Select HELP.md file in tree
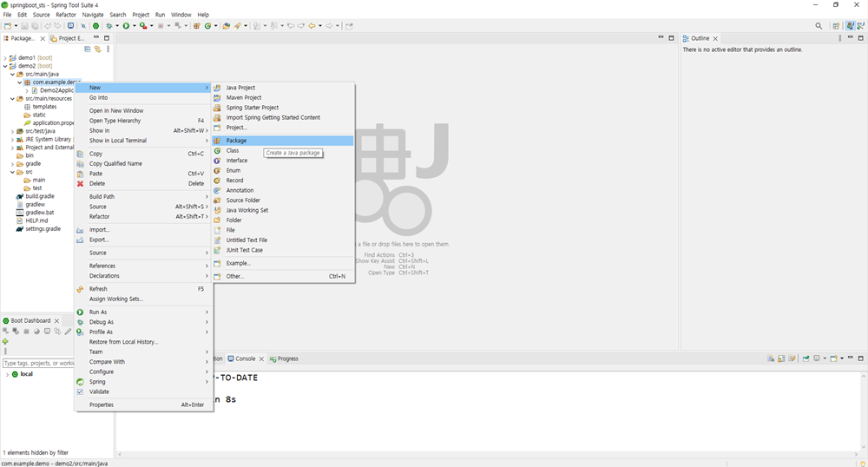The image size is (868, 467). click(x=36, y=220)
